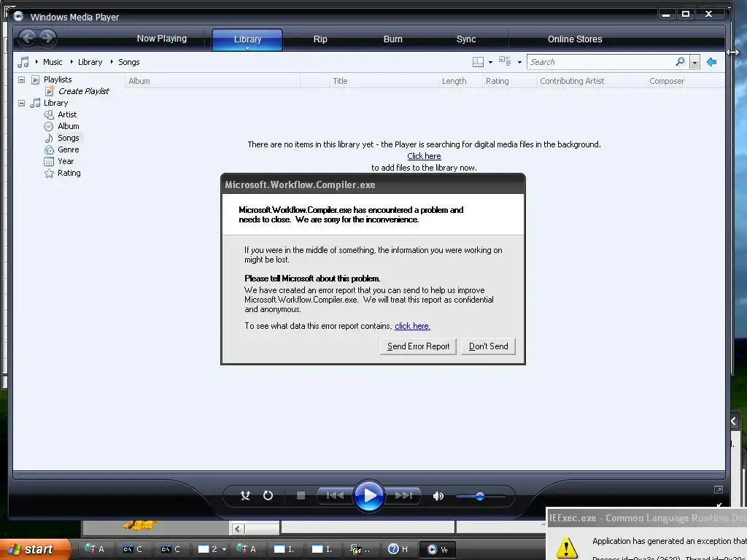Click the Stop playback button

pos(301,496)
